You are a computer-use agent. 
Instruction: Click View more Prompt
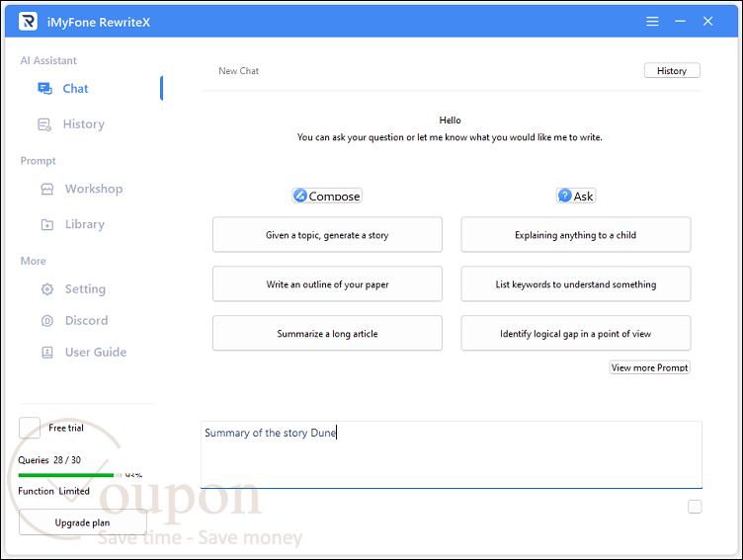(650, 367)
